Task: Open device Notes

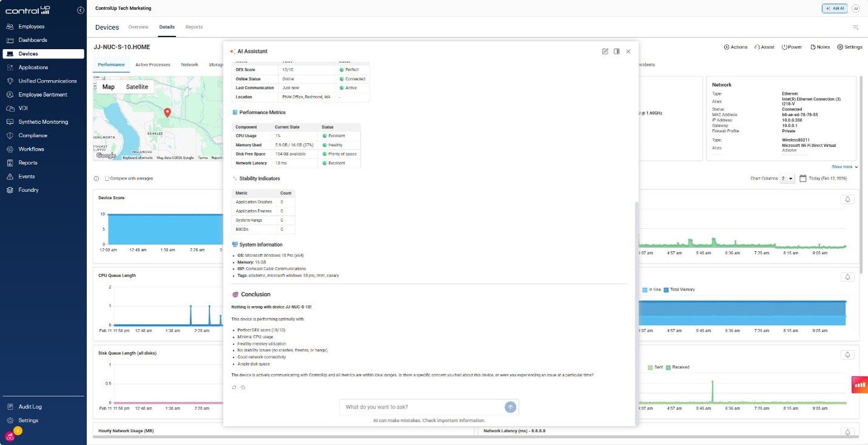Action: (820, 47)
